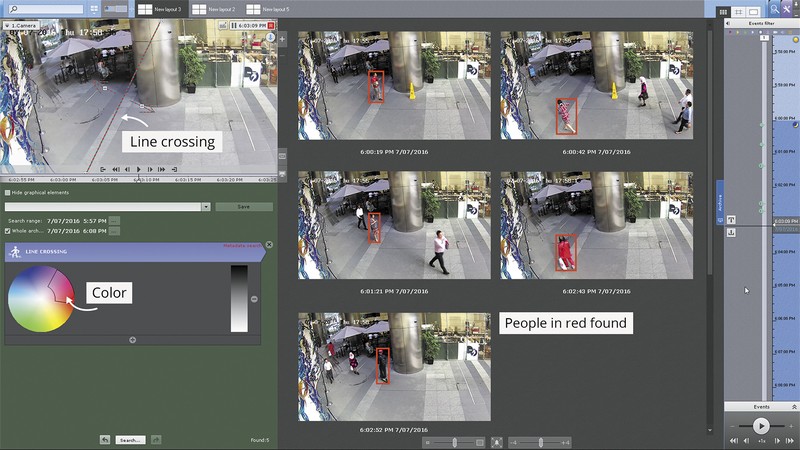Click the minus icon next to brightness bar
The image size is (800, 450).
pyautogui.click(x=255, y=299)
